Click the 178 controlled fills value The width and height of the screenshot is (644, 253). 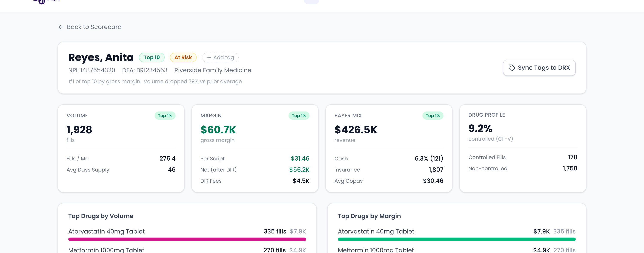573,157
